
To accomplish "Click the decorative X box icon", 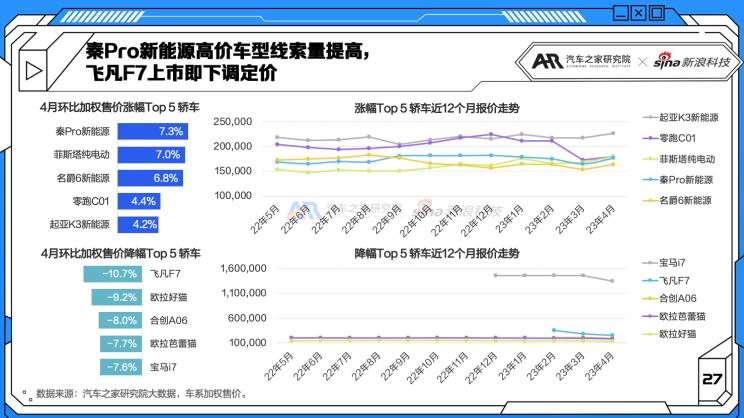I will pos(639,13).
